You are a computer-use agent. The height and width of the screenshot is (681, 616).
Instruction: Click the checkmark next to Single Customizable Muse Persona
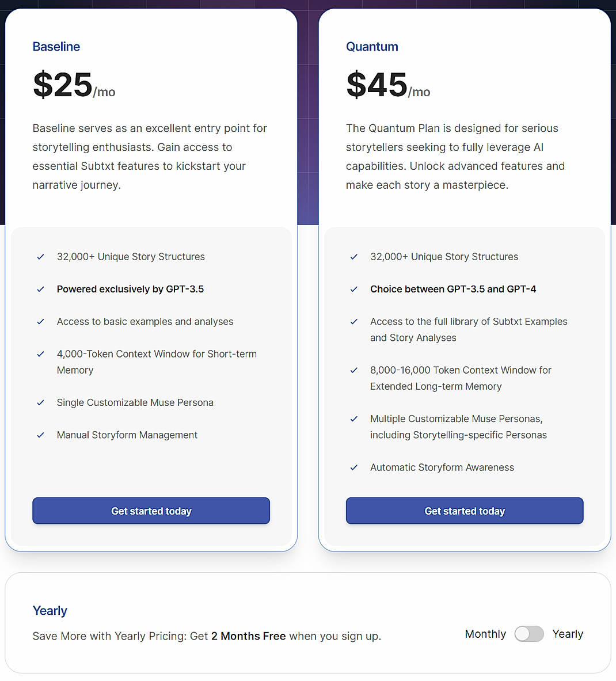click(x=40, y=403)
